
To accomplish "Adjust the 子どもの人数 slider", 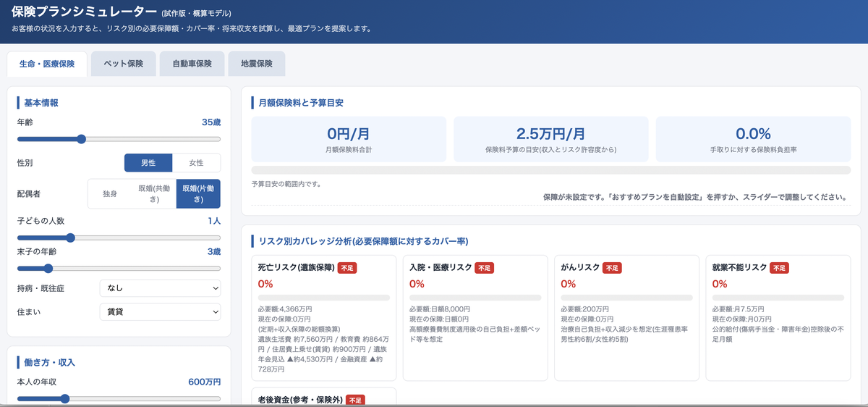I will (119, 238).
